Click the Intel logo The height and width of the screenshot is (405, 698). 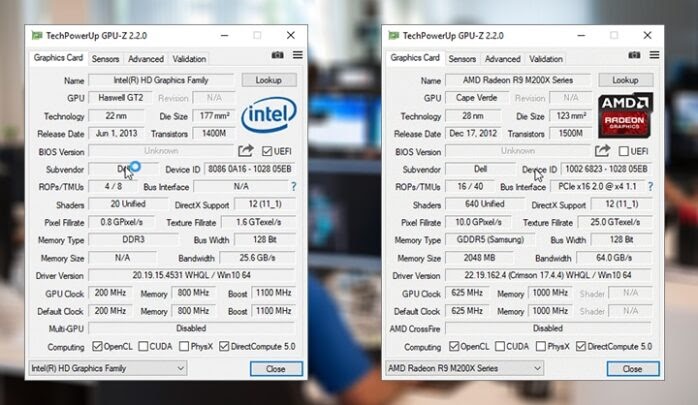pyautogui.click(x=269, y=114)
